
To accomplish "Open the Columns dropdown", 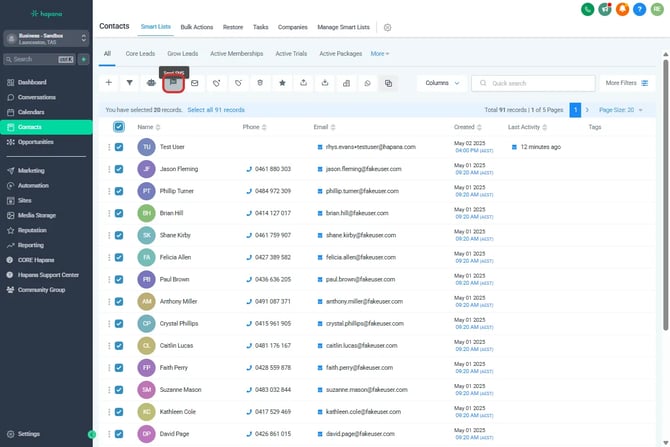I will (439, 83).
